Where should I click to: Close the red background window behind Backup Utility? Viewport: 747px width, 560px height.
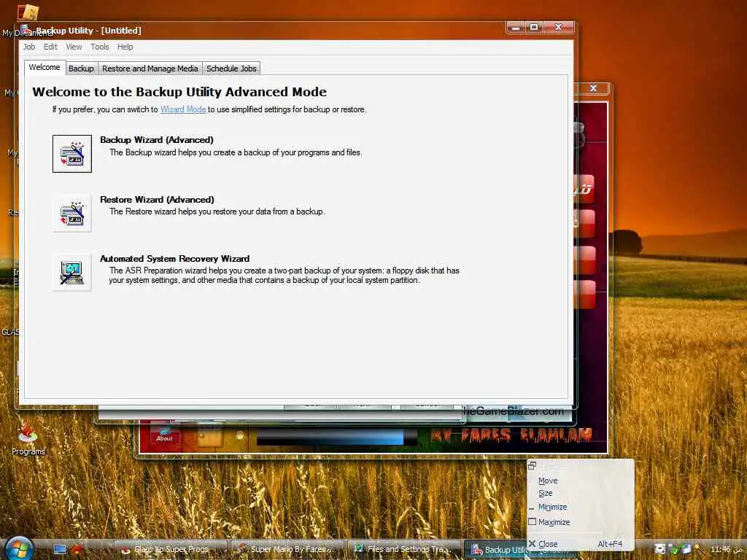[593, 88]
